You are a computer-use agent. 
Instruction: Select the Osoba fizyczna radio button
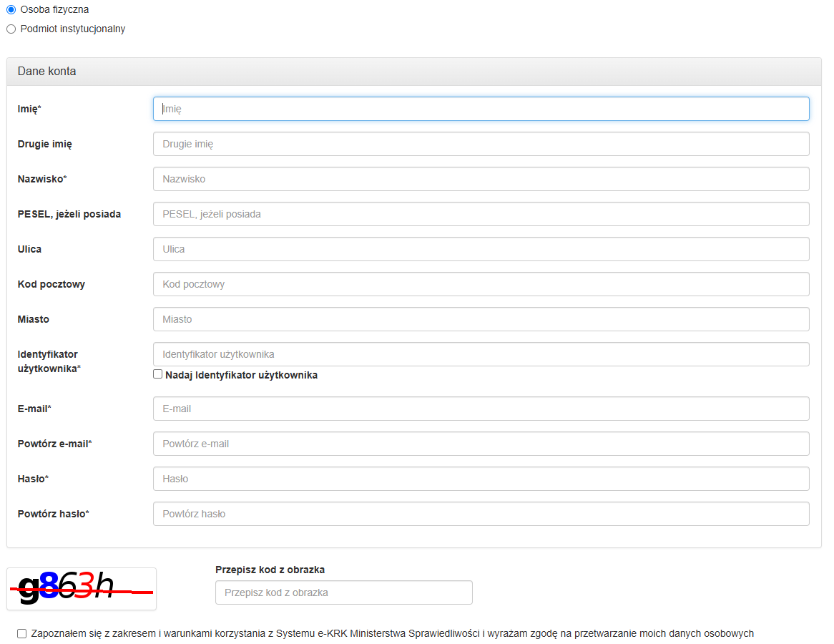click(11, 10)
